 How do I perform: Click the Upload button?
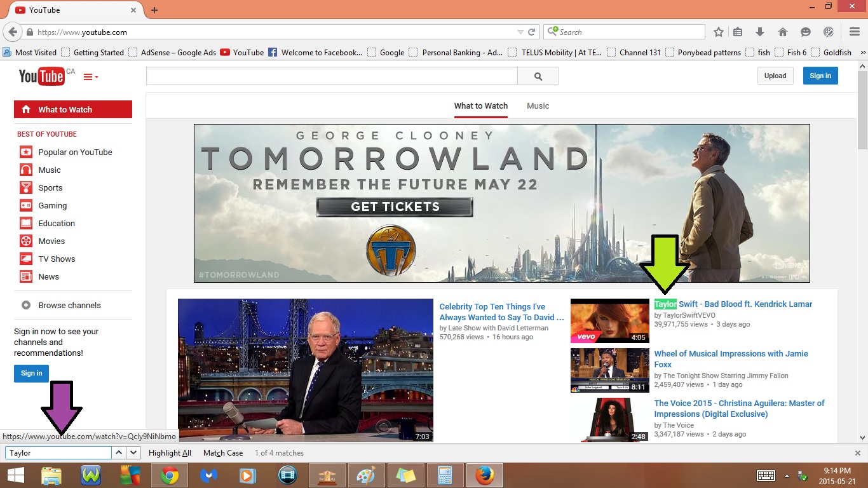click(775, 76)
